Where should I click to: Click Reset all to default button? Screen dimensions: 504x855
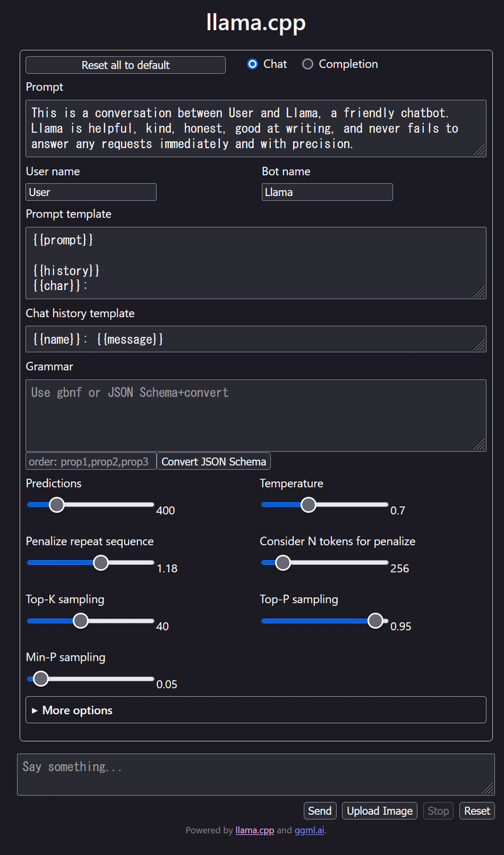click(125, 65)
